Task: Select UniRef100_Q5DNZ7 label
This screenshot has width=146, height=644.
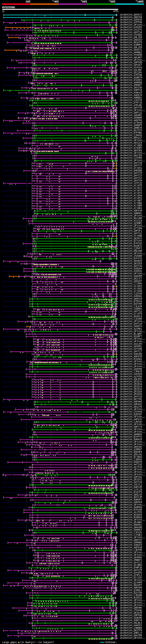Action: [x=131, y=85]
